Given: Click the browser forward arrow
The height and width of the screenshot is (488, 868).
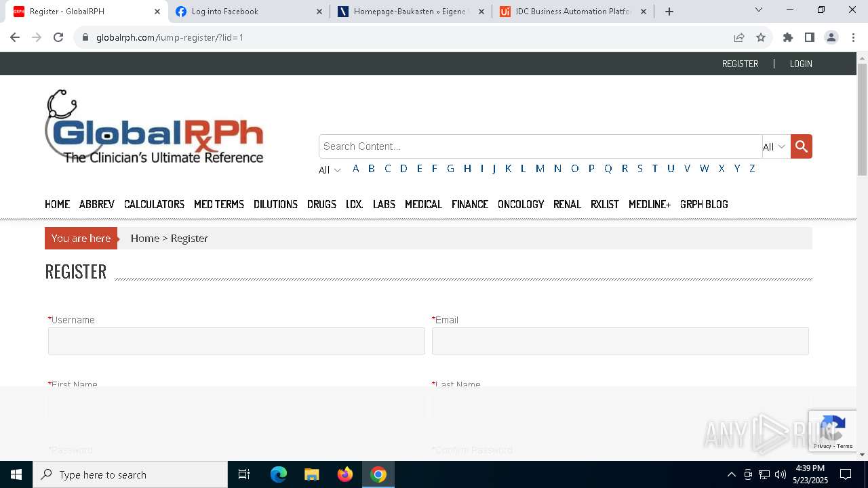Looking at the screenshot, I should (37, 37).
